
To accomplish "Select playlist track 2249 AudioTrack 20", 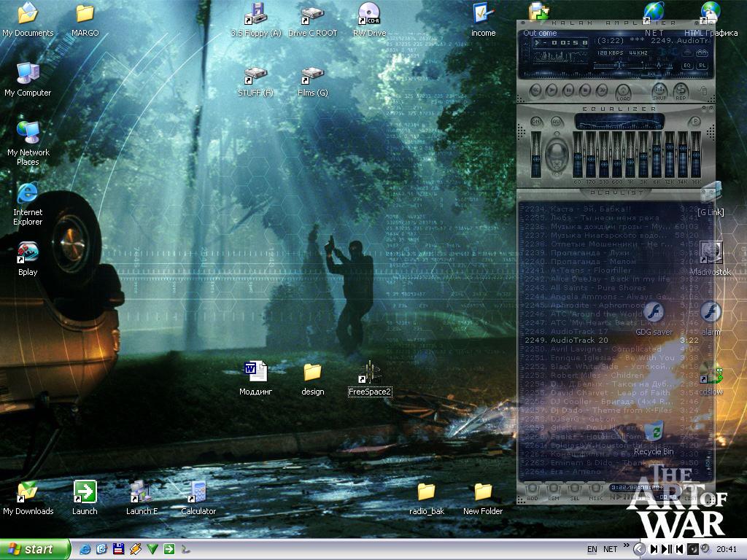I will click(x=612, y=340).
